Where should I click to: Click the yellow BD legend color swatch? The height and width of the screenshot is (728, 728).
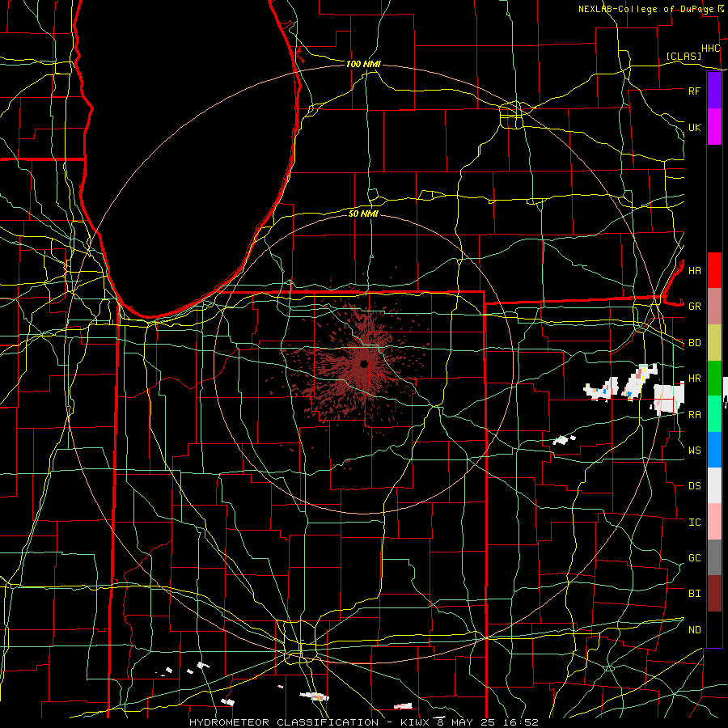click(x=714, y=342)
